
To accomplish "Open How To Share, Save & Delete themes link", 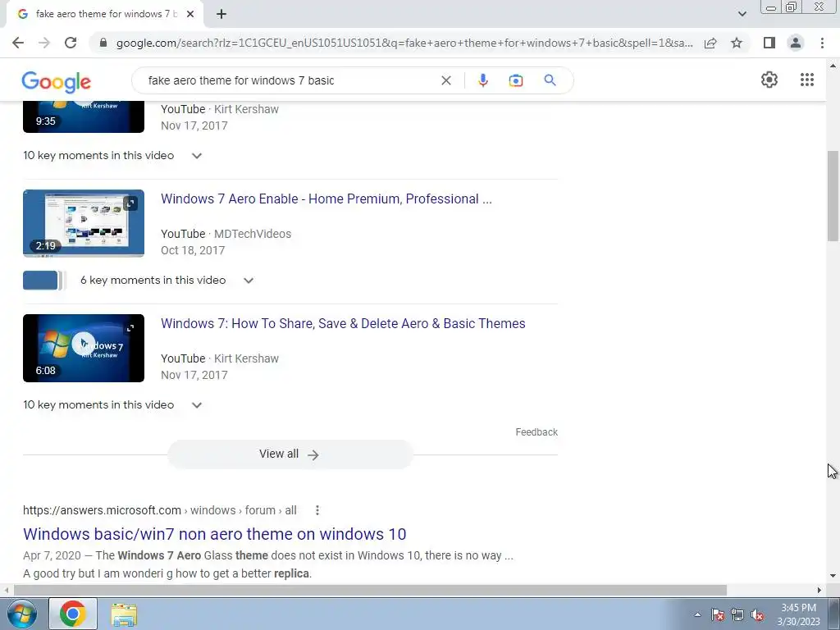I will (x=343, y=323).
